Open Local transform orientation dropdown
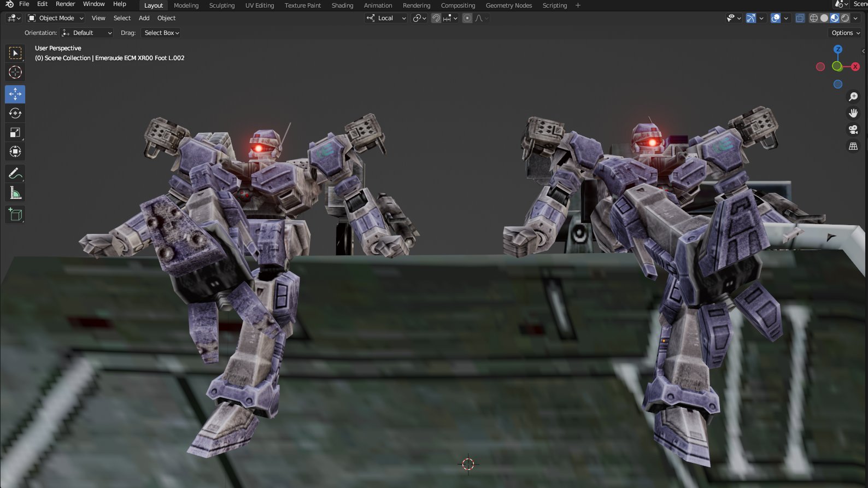This screenshot has height=488, width=868. tap(386, 18)
